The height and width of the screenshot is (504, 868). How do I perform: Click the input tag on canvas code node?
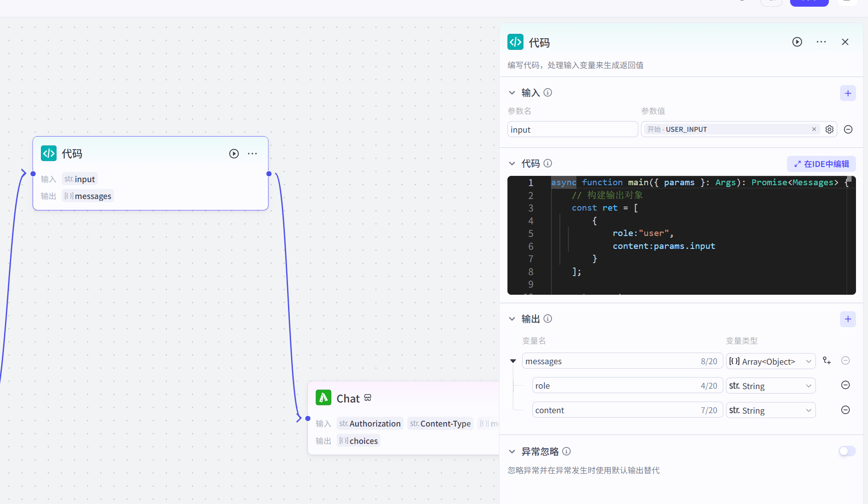[x=80, y=179]
